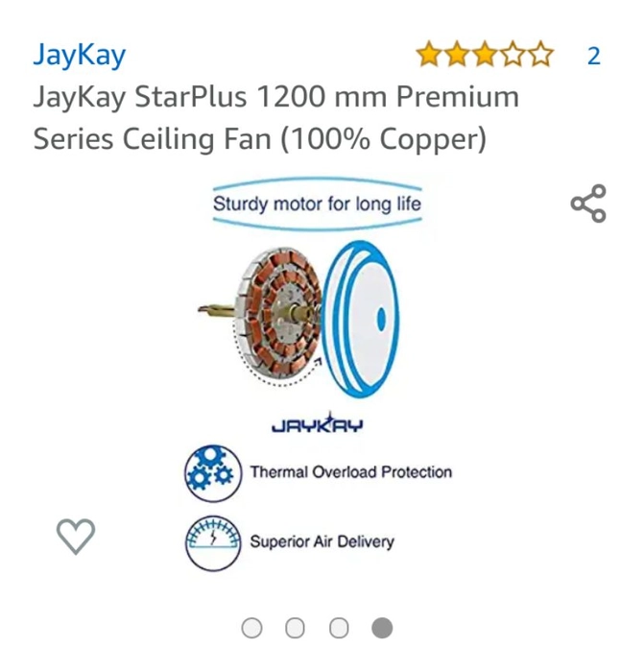Select the third image carousel dot

coord(339,628)
